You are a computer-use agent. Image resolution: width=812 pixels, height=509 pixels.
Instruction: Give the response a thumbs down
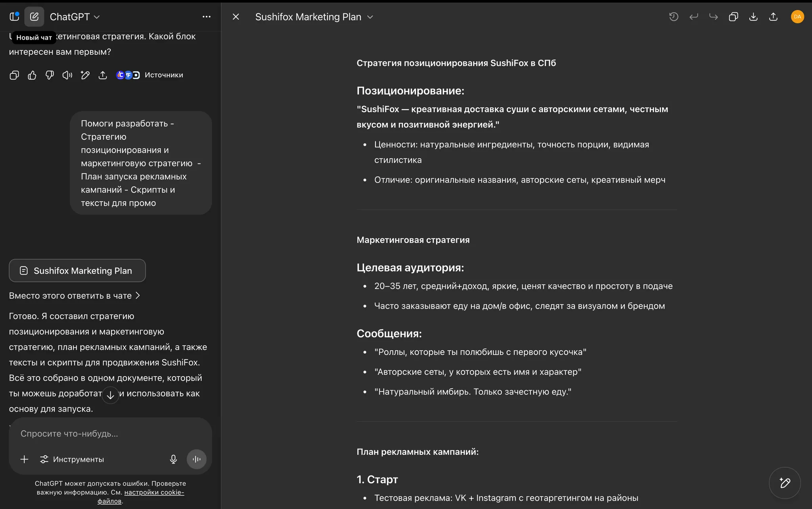[x=50, y=75]
